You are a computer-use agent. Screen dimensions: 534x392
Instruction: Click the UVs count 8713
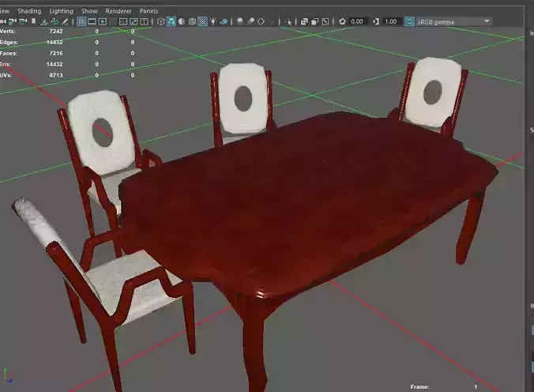56,75
